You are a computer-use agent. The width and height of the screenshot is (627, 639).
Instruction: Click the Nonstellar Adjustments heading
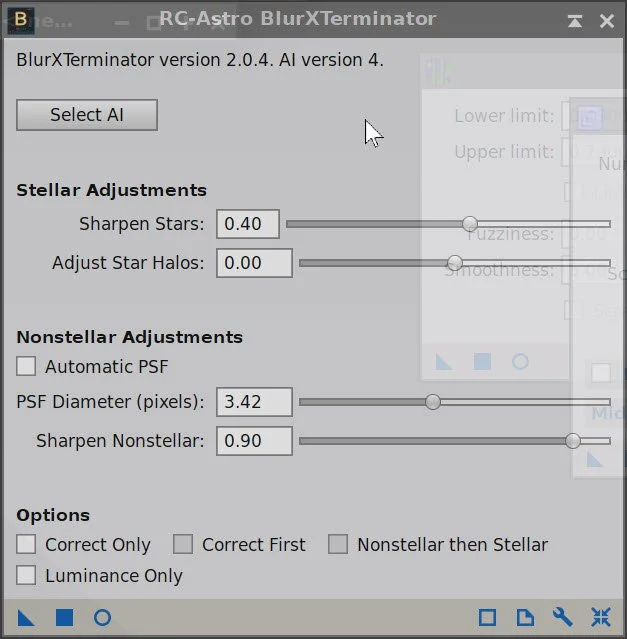(x=130, y=337)
